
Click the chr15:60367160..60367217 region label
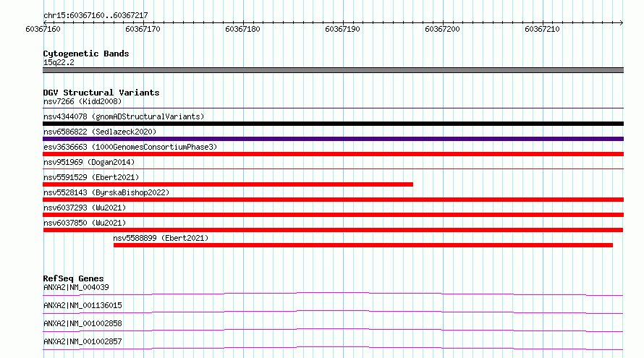click(96, 15)
